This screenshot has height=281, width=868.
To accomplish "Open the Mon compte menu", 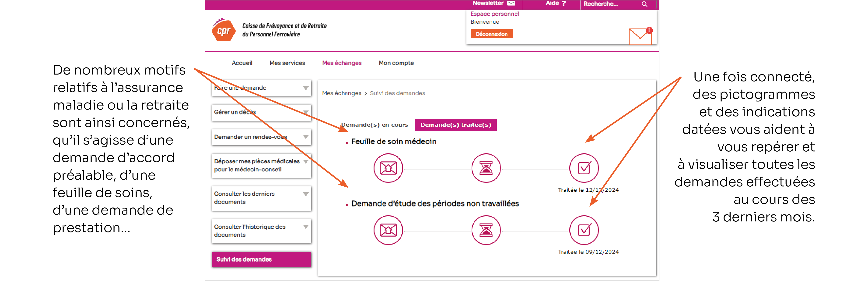I will point(396,63).
